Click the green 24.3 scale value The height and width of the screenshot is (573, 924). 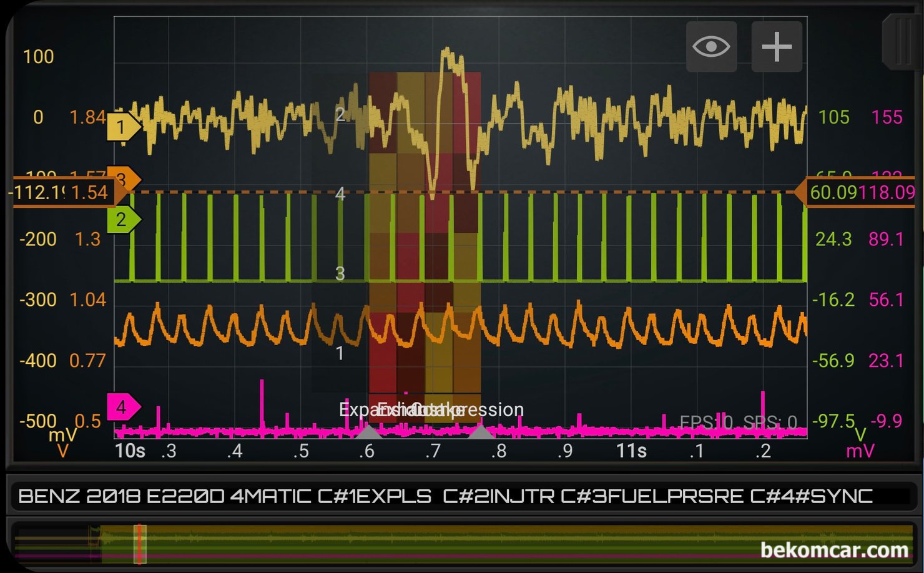[x=833, y=239]
